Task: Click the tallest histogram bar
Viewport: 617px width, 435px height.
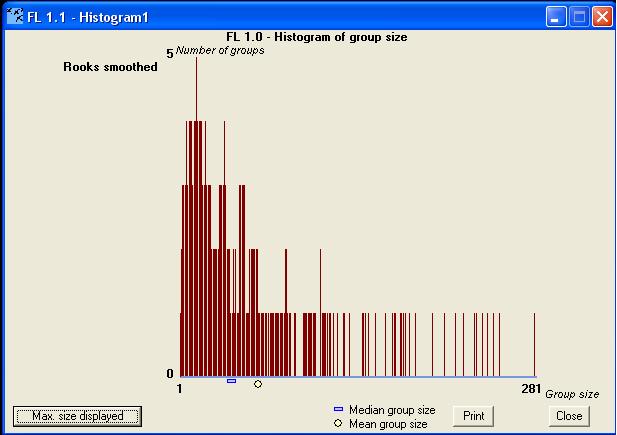Action: pos(196,200)
